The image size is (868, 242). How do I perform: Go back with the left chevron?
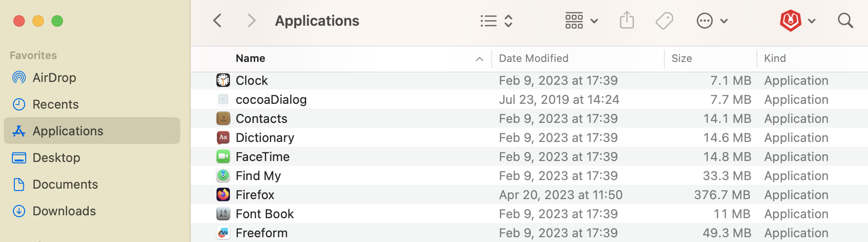tap(217, 20)
